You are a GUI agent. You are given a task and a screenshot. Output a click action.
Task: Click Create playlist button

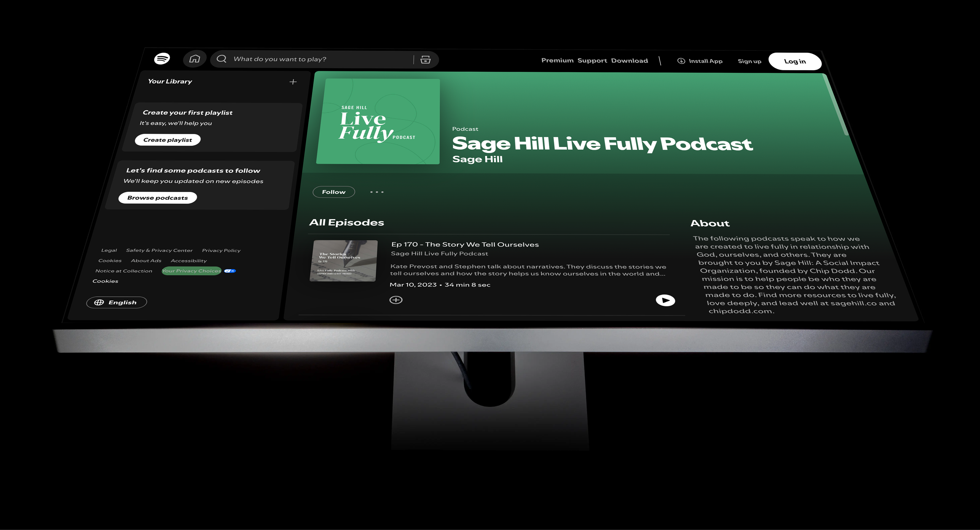(168, 140)
